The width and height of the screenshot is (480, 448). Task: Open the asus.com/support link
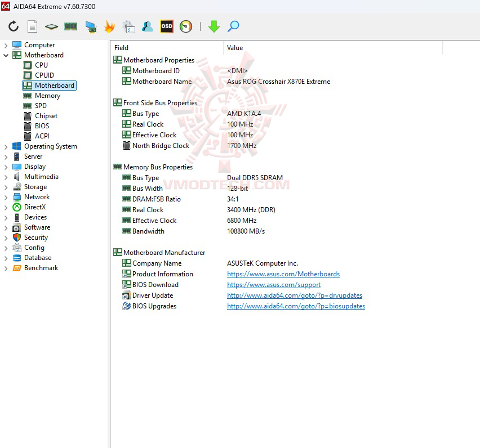[274, 285]
